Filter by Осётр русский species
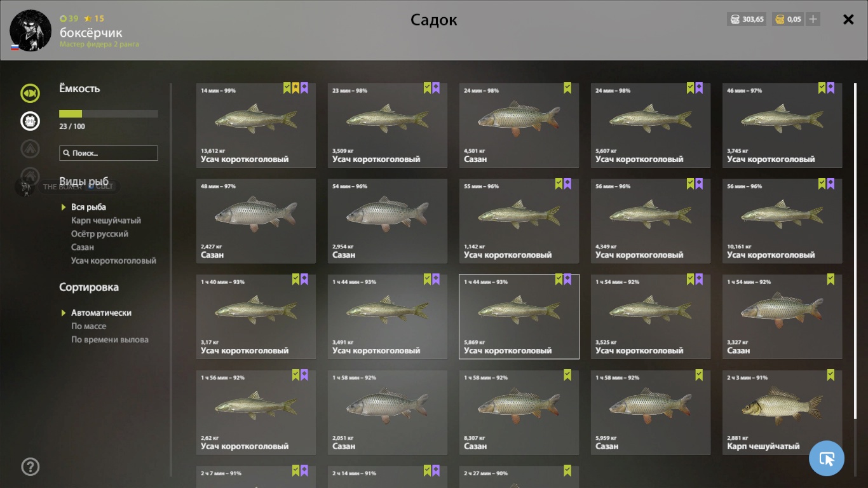Image resolution: width=868 pixels, height=488 pixels. click(x=100, y=234)
